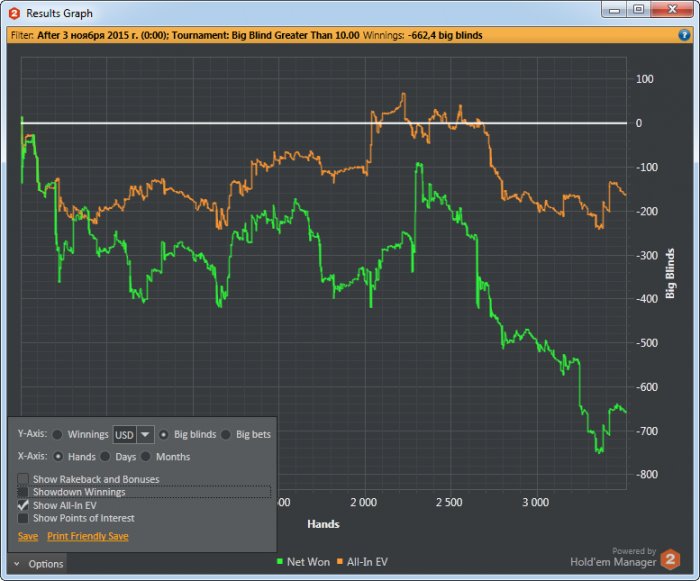Click the orange All-In EV legend marker

click(338, 562)
